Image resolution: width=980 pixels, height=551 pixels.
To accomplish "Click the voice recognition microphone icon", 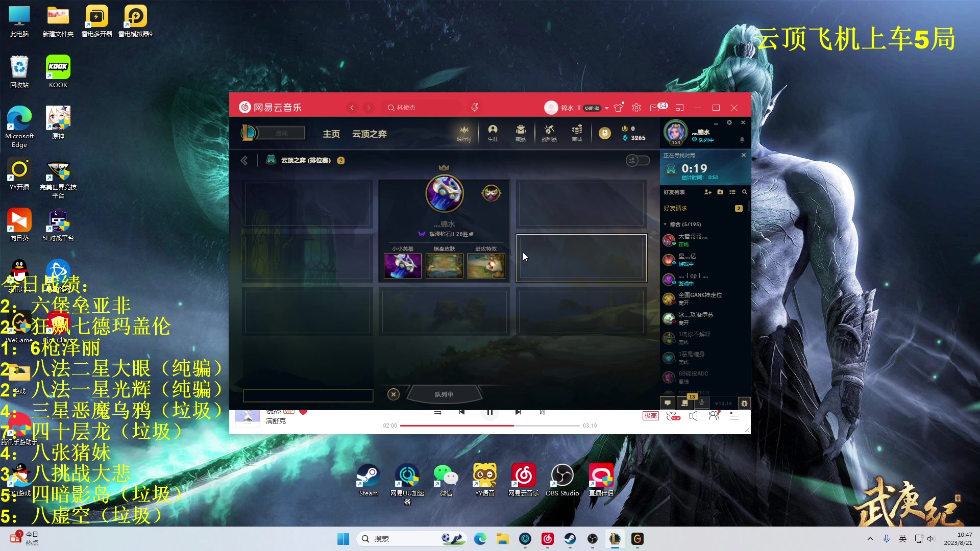I will (x=475, y=108).
